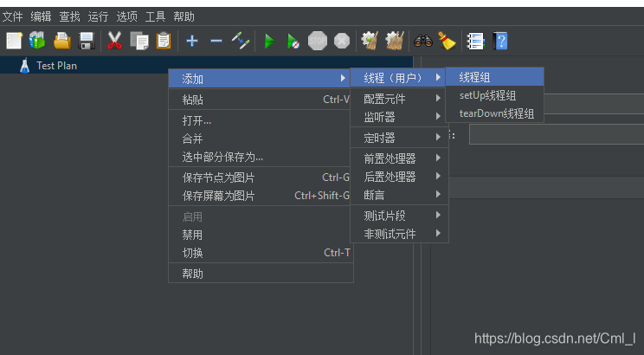Click the Reset Search broom icon

(447, 41)
